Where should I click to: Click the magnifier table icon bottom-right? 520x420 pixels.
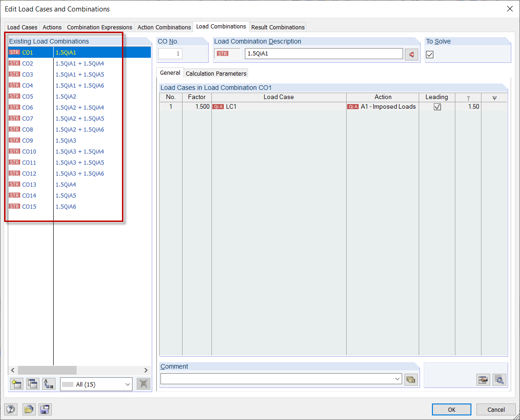[499, 380]
